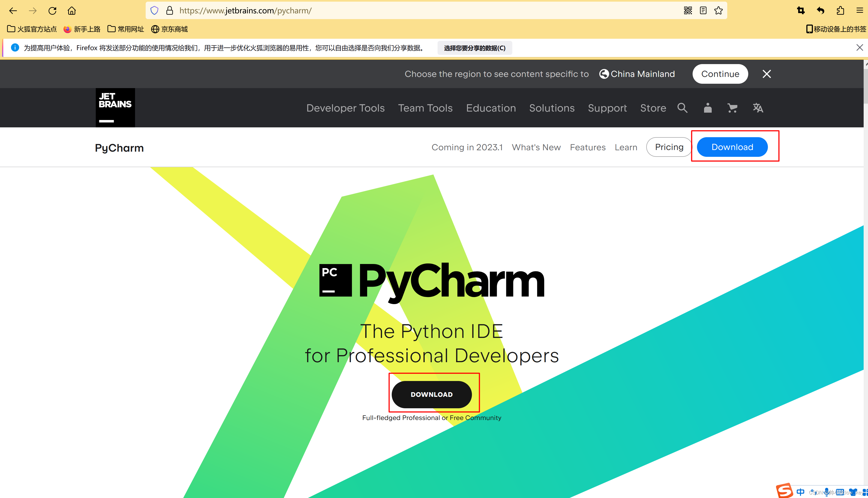Viewport: 868px width, 498px height.
Task: Click the Features navigation tab
Action: click(588, 147)
